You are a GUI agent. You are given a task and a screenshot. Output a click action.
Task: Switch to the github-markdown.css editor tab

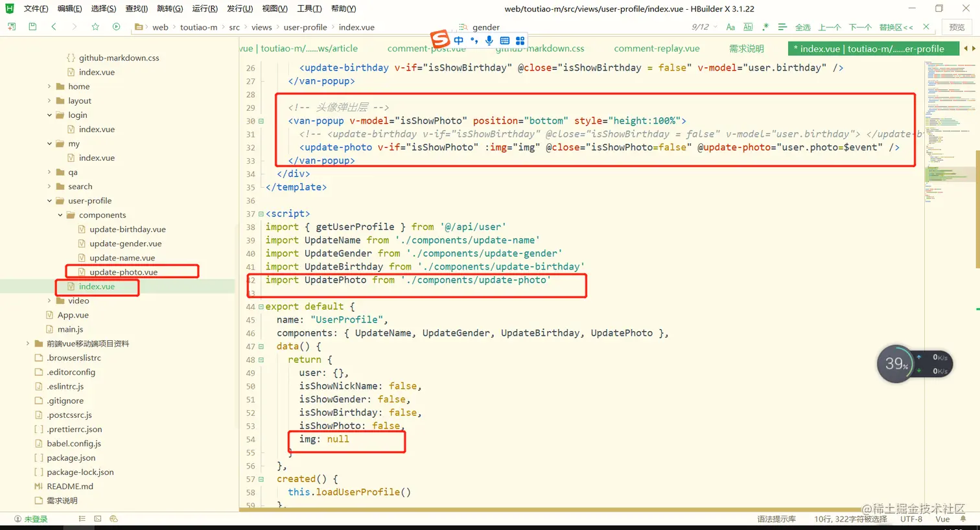pyautogui.click(x=540, y=49)
